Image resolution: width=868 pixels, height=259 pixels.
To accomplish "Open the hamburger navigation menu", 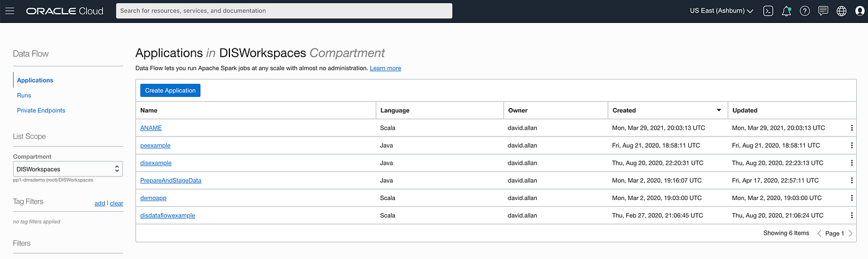I will coord(10,11).
